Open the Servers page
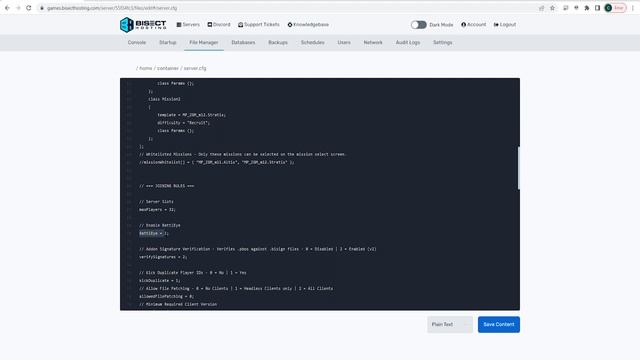The height and width of the screenshot is (360, 640). [x=188, y=24]
